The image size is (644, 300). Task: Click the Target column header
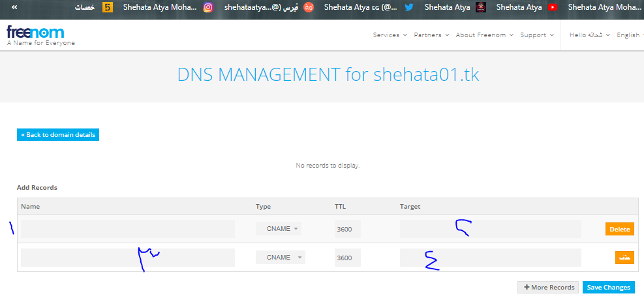pos(410,207)
